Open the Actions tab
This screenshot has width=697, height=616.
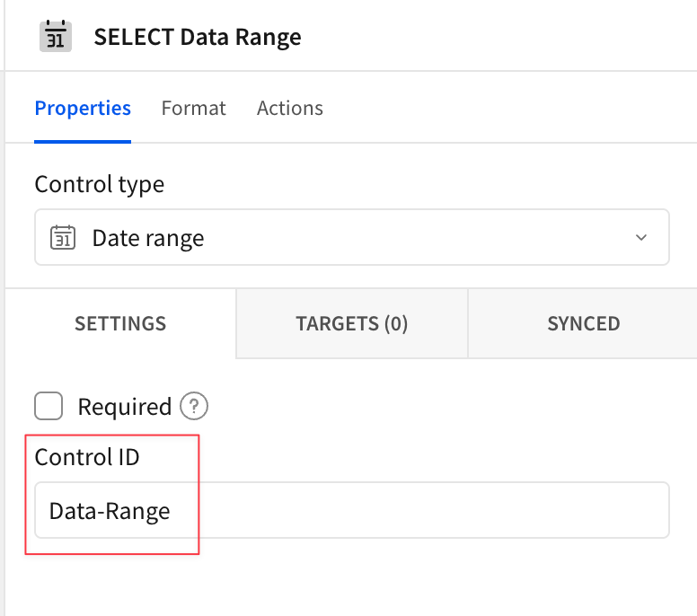coord(289,109)
